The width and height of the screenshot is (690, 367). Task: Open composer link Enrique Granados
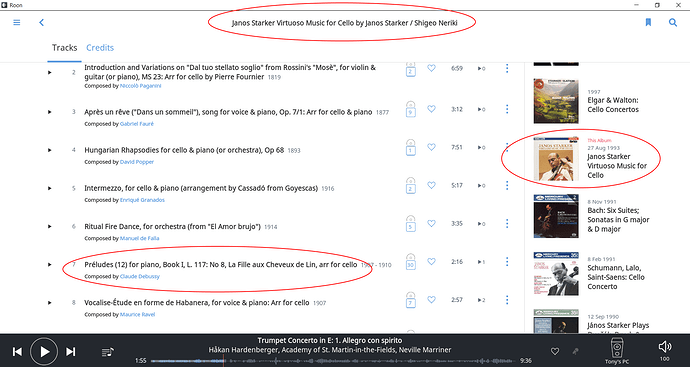point(142,200)
